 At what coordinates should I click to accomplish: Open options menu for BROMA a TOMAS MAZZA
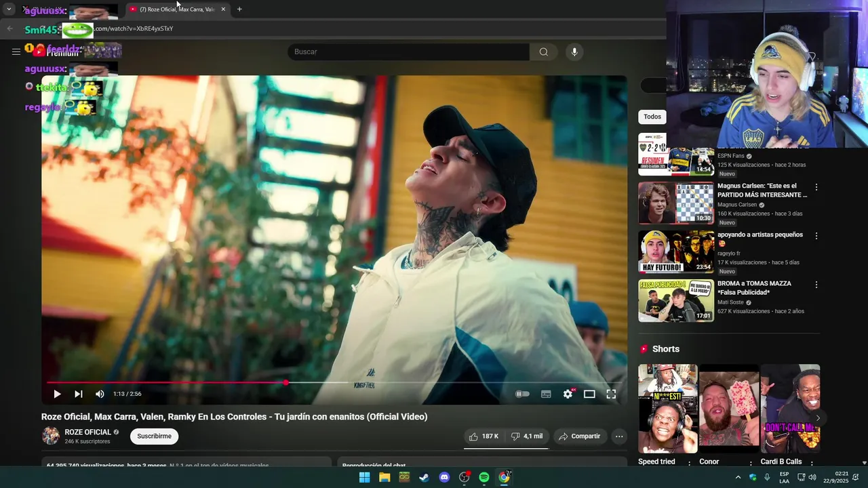pyautogui.click(x=816, y=285)
